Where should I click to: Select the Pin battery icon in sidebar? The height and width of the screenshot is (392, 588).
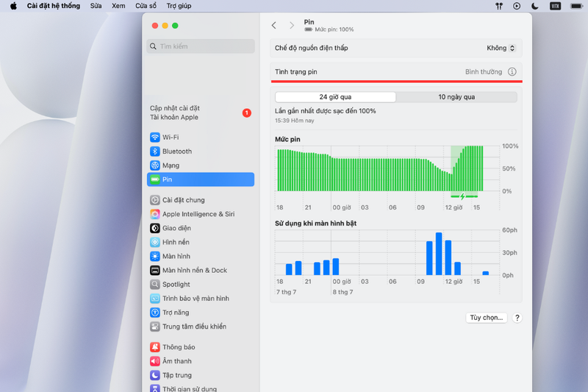(155, 179)
